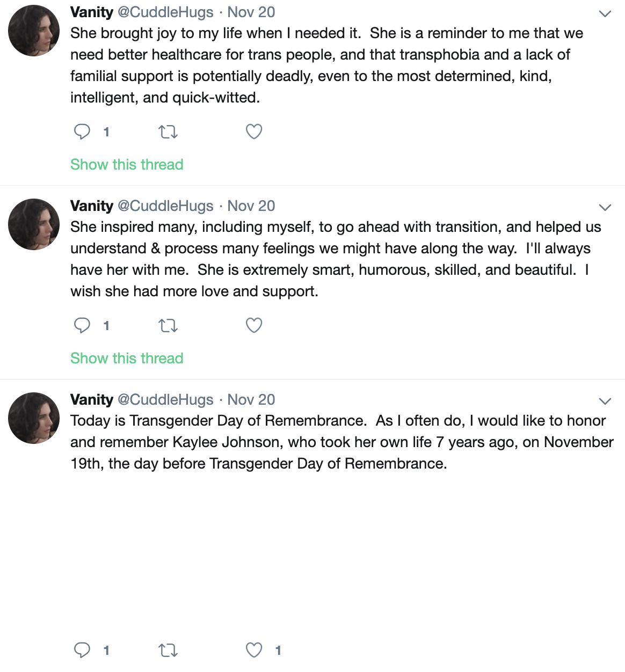Expand options menu on Transgender Day of Remembrance tweet
Screen dimensions: 625x672
pyautogui.click(x=605, y=401)
